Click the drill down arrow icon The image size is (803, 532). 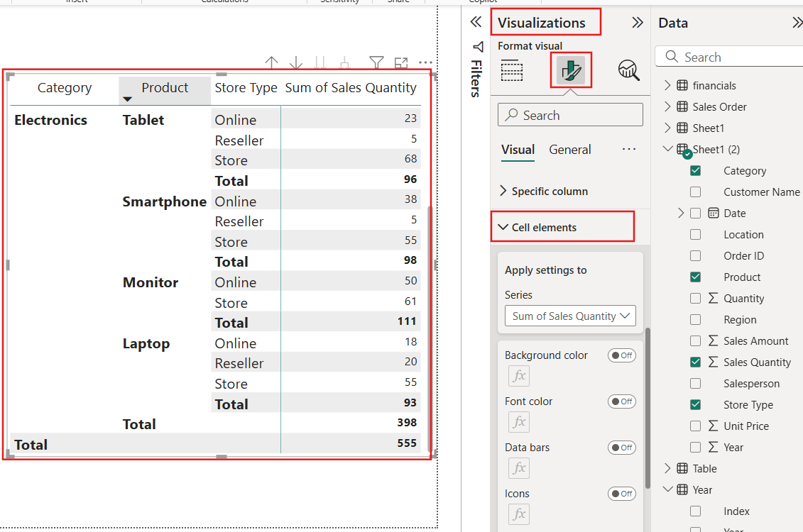click(296, 63)
